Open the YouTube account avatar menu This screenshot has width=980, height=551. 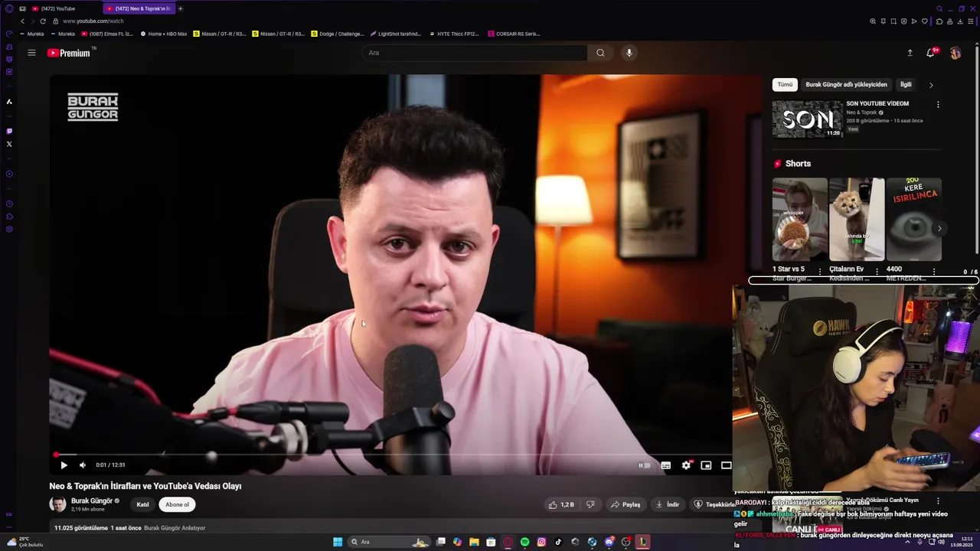click(955, 53)
